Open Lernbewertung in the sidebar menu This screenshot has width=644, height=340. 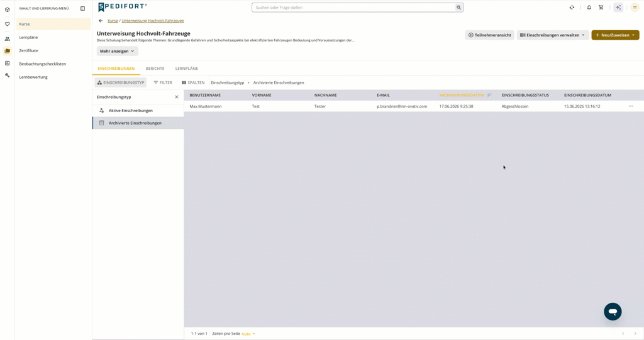pyautogui.click(x=53, y=77)
